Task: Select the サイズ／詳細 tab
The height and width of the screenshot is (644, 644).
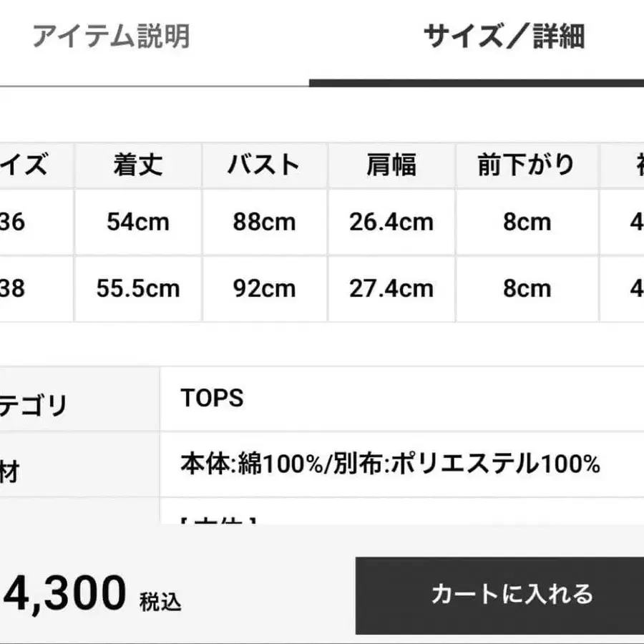Action: point(504,36)
